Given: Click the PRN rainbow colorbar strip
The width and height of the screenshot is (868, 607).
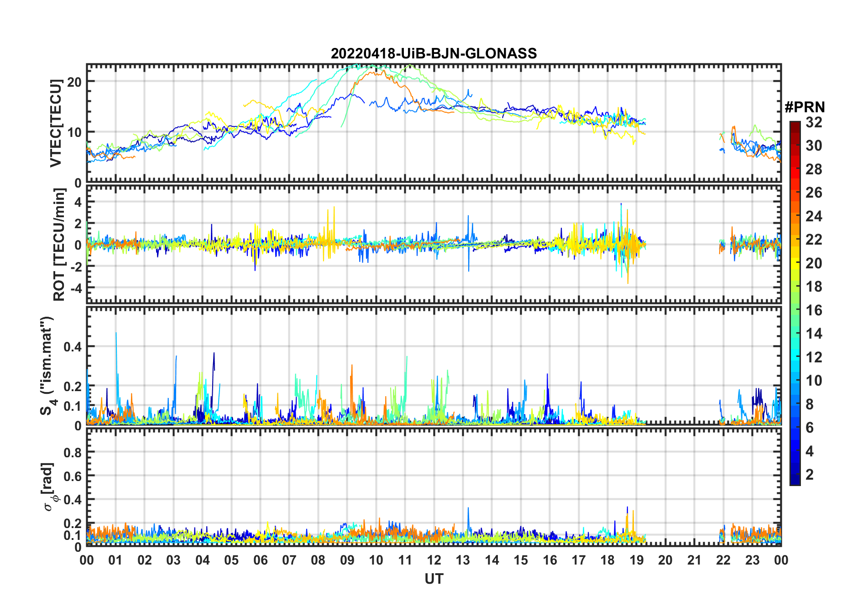Looking at the screenshot, I should coord(795,303).
